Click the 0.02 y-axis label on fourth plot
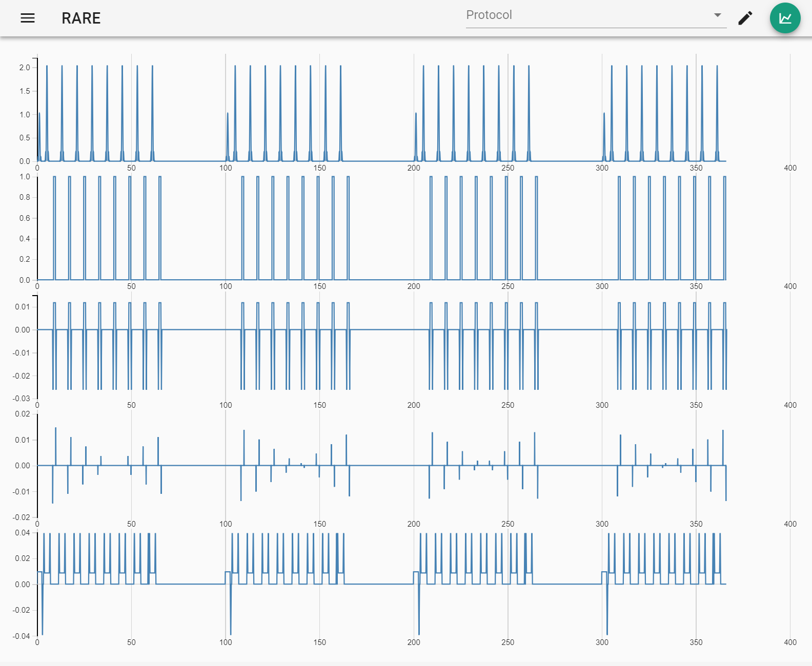812x666 pixels. pyautogui.click(x=23, y=414)
